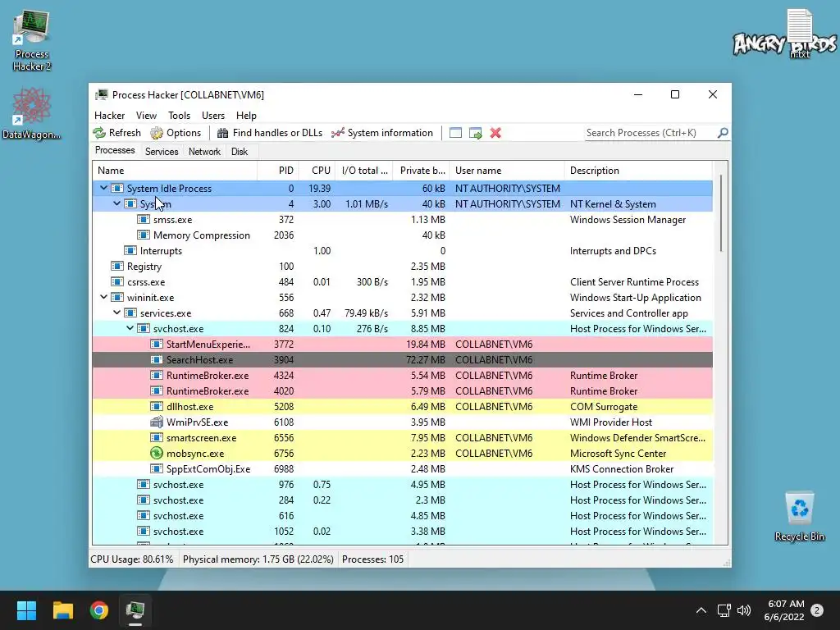Sort by the PID column header
The height and width of the screenshot is (630, 840).
[x=277, y=171]
